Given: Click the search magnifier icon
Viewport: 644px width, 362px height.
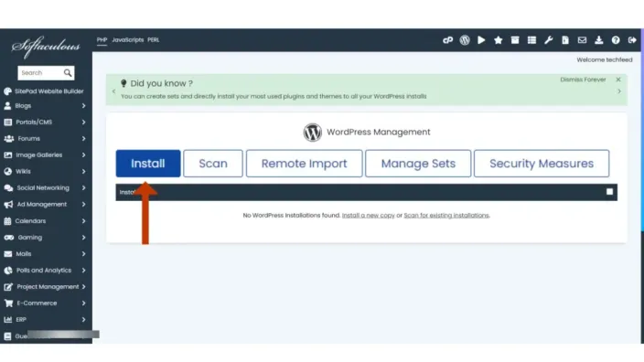Looking at the screenshot, I should (68, 73).
